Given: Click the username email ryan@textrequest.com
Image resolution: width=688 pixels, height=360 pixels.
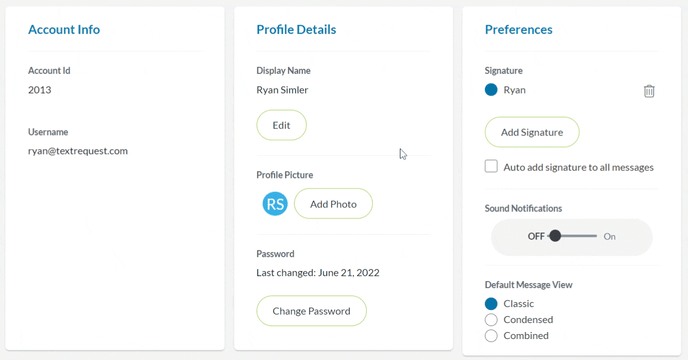Looking at the screenshot, I should click(78, 151).
